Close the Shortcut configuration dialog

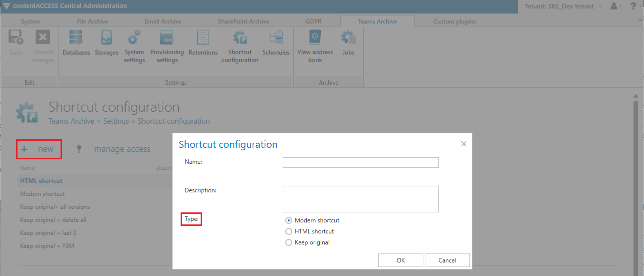pos(463,144)
